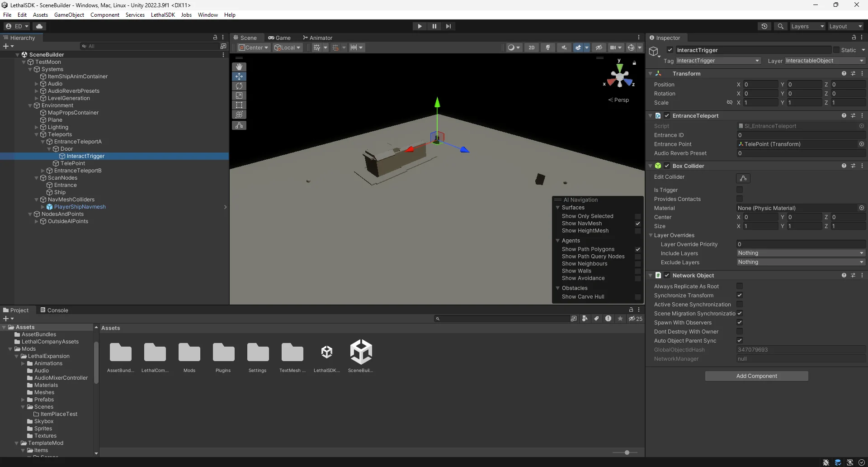Open the Tag dropdown (InteractTrigger)
This screenshot has height=467, width=868.
click(718, 61)
